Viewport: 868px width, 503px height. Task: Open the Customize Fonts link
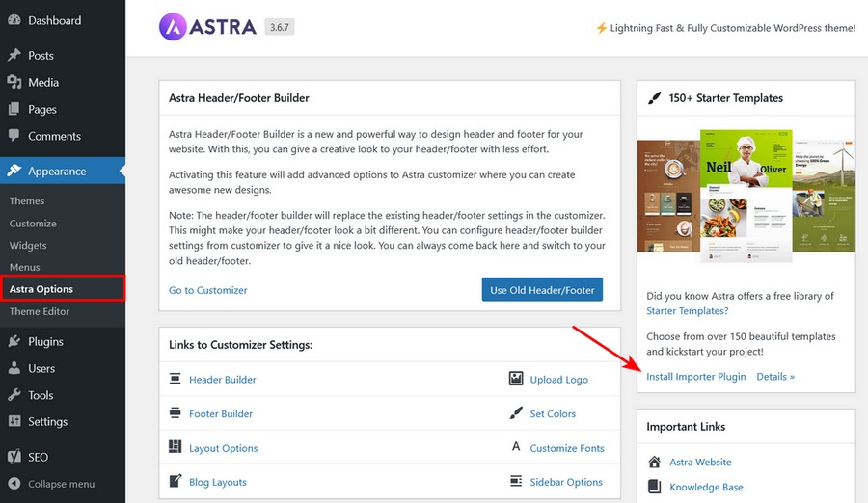pyautogui.click(x=567, y=448)
